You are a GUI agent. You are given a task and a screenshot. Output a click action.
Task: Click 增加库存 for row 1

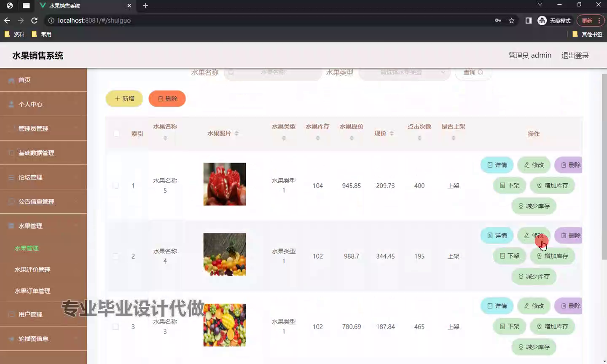[552, 185]
